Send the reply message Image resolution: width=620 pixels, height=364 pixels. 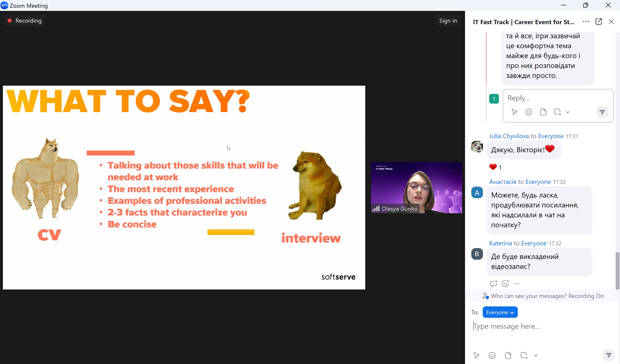coord(602,112)
